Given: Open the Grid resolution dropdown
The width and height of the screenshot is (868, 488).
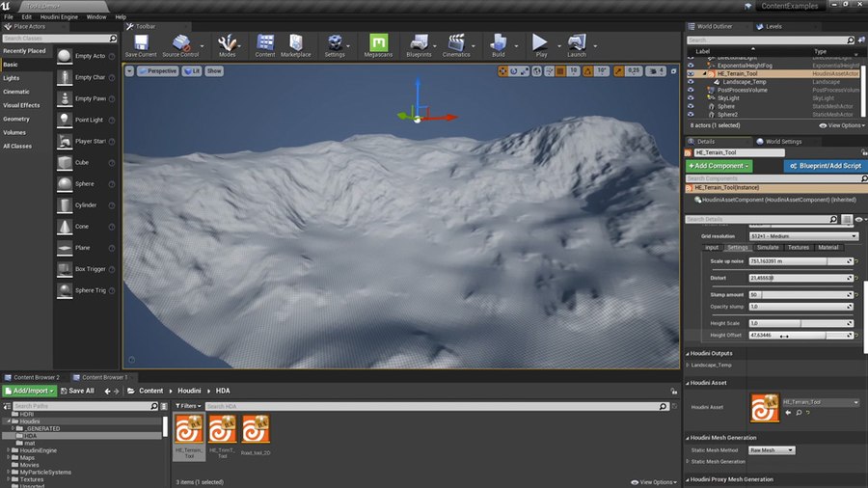Looking at the screenshot, I should [803, 236].
